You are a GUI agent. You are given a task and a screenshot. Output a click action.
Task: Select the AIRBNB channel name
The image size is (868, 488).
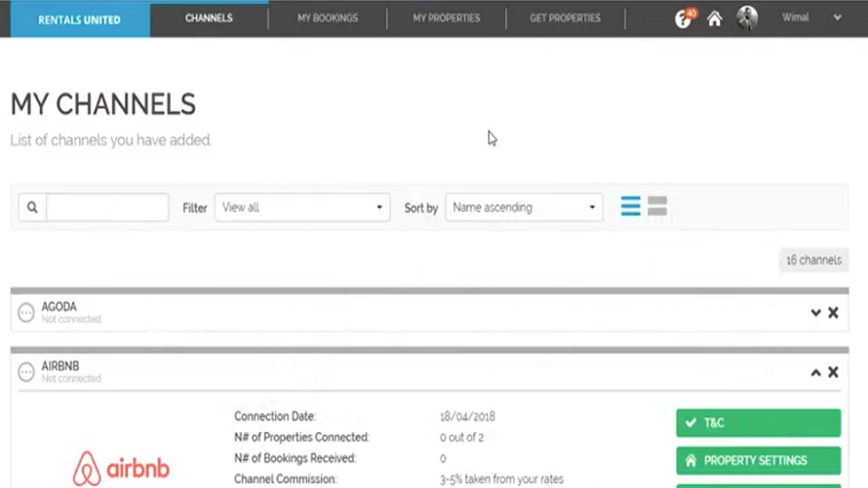click(x=60, y=366)
